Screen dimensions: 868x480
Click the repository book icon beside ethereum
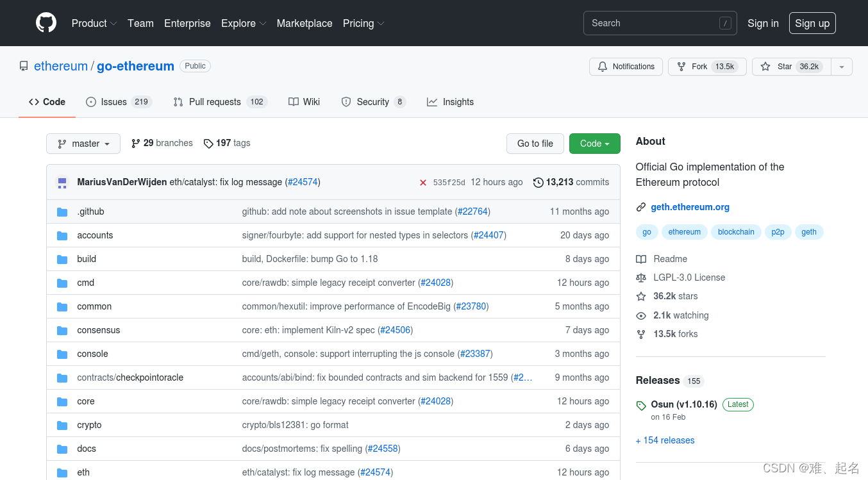[24, 66]
